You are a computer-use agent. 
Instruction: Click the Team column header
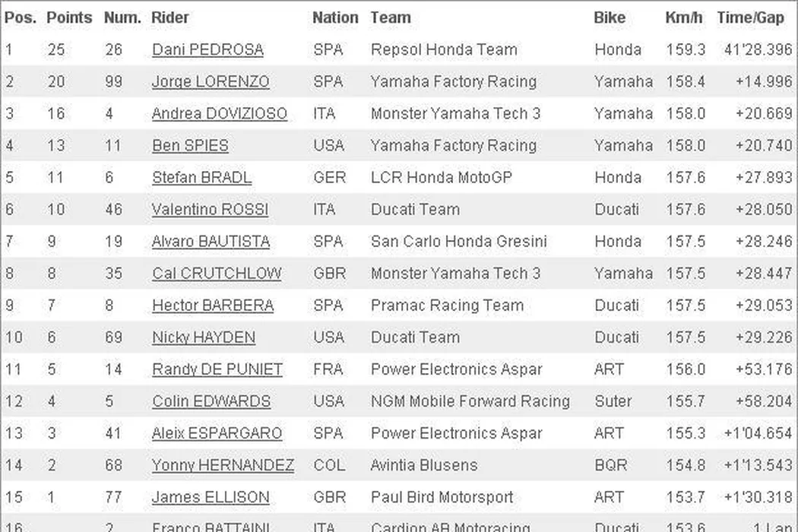point(391,17)
